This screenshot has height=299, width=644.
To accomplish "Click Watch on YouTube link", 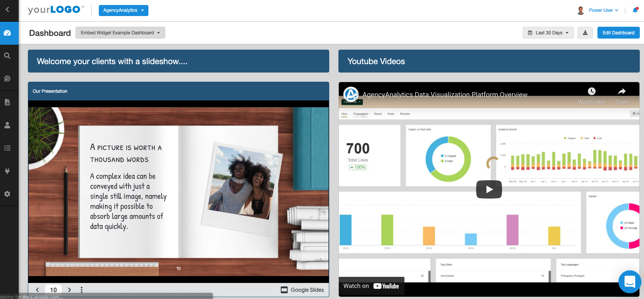I will 371,286.
